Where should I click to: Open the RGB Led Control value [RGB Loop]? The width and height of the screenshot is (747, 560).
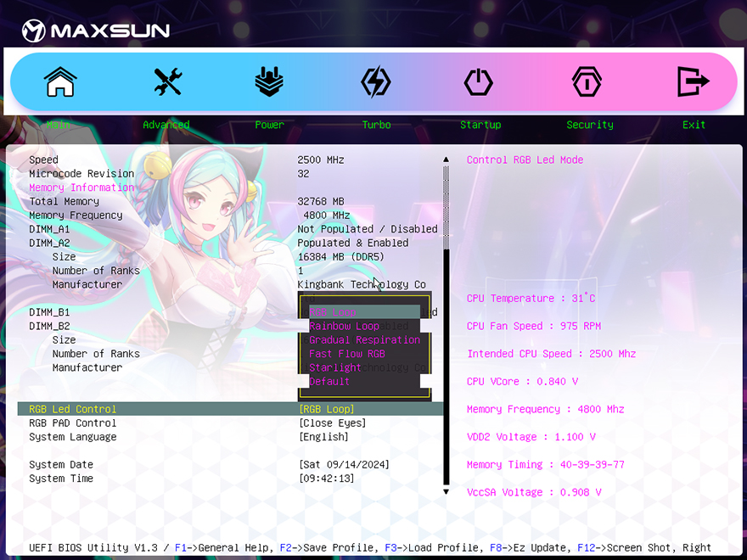pos(326,409)
